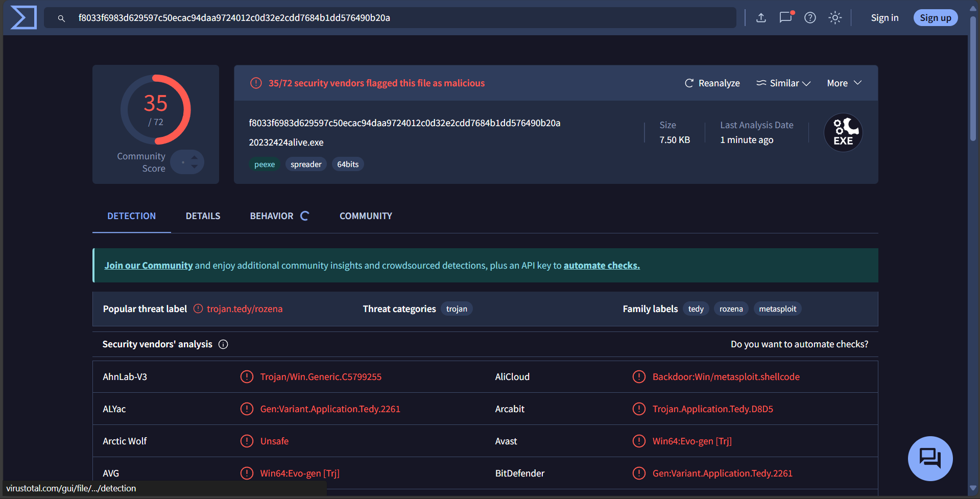Click Avast's Win64:Evo-gen [Trj] detection
Viewport: 980px width, 499px height.
pyautogui.click(x=692, y=441)
